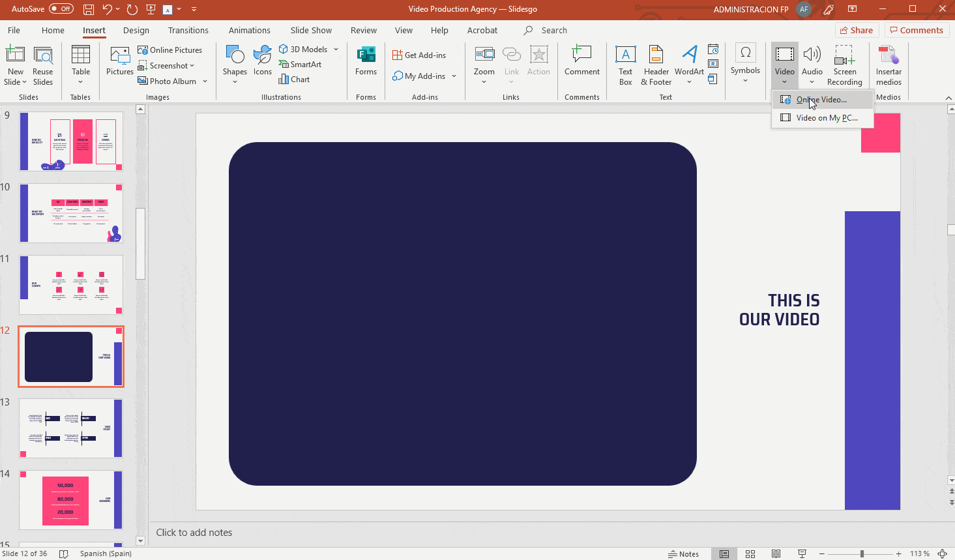Expand the Audio dropdown
This screenshot has height=560, width=955.
click(812, 82)
